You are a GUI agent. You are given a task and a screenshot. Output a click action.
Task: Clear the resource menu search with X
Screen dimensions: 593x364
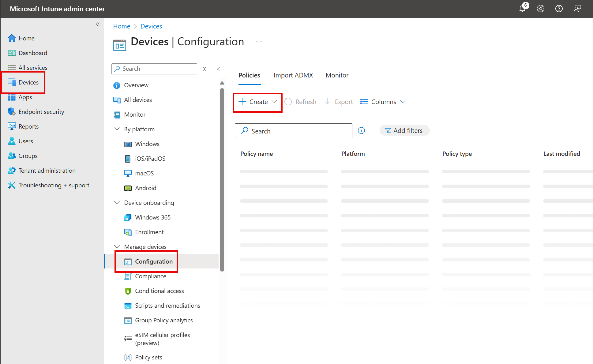pyautogui.click(x=205, y=69)
